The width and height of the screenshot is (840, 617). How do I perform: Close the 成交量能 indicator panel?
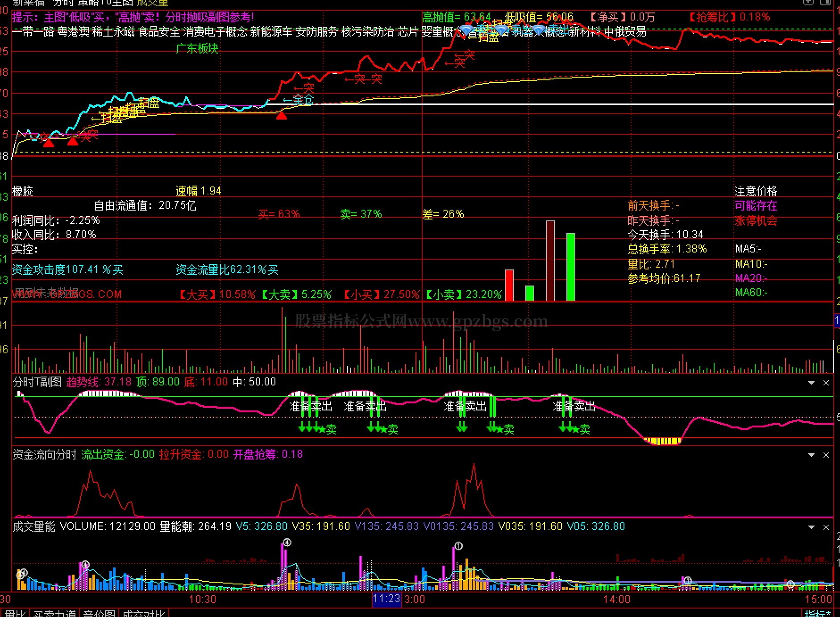point(826,527)
